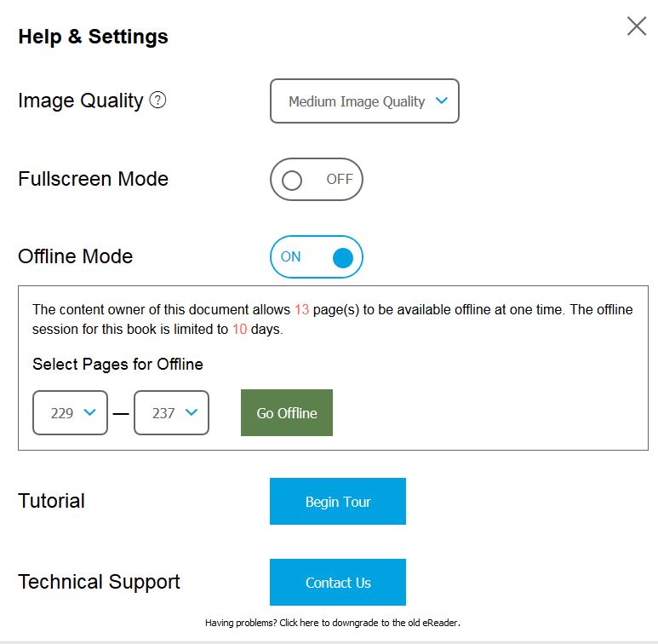Click the Go Offline button
Image resolution: width=658 pixels, height=644 pixels.
(x=287, y=412)
